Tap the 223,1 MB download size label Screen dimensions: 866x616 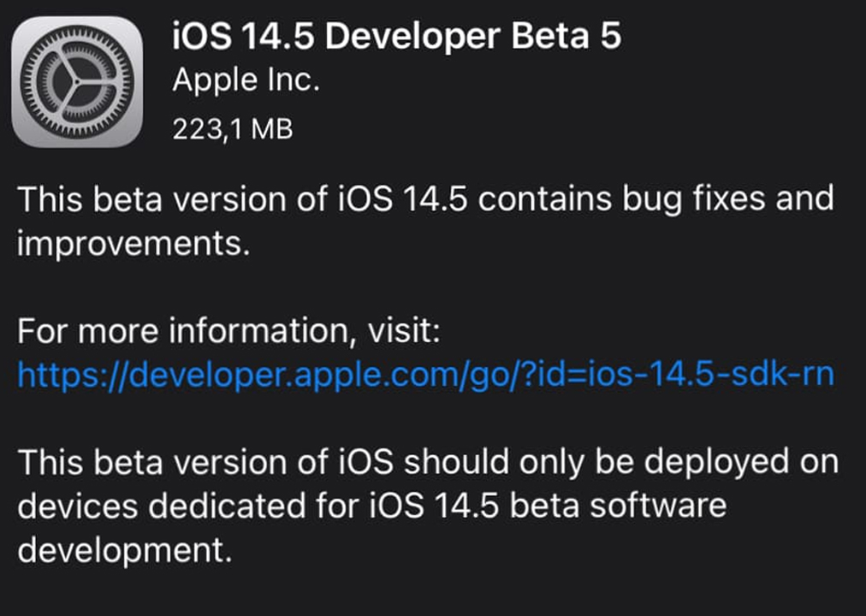pos(233,130)
